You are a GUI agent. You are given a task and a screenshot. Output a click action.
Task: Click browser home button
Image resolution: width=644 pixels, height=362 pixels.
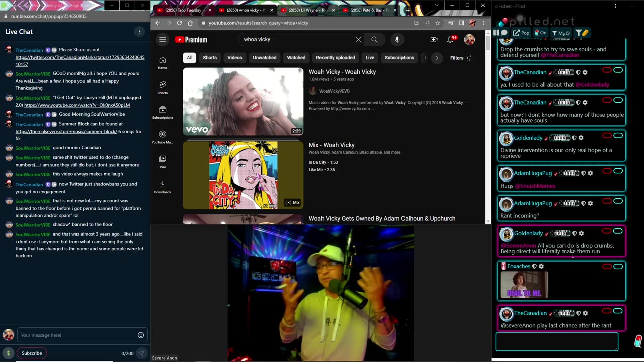pyautogui.click(x=190, y=23)
